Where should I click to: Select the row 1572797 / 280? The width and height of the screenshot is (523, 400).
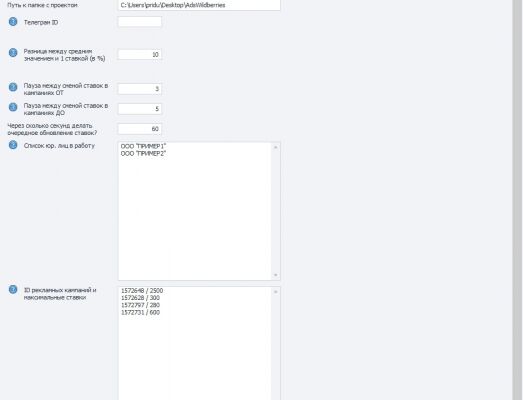point(140,305)
